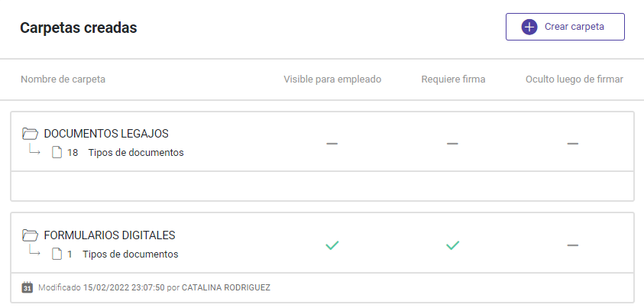The width and height of the screenshot is (644, 308).
Task: Open the DOCUMENTOS LEGAJOS folder icon
Action: 30,134
